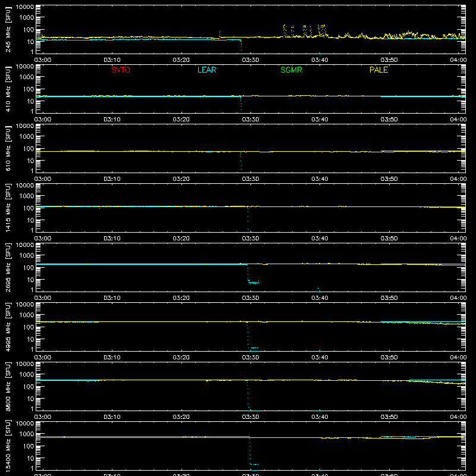Viewport: 476px width, 476px height.
Task: Click the 10000 y-axis value on 2695 MHz panel
Action: click(x=25, y=245)
